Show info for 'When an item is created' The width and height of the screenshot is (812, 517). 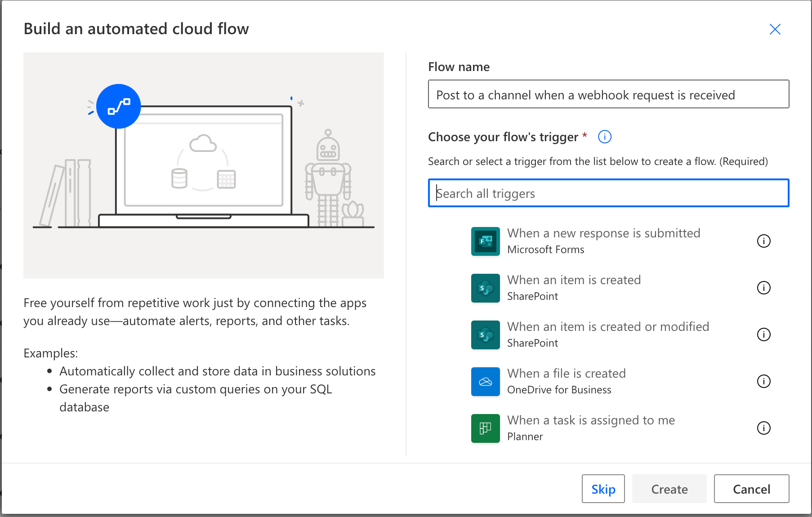763,288
